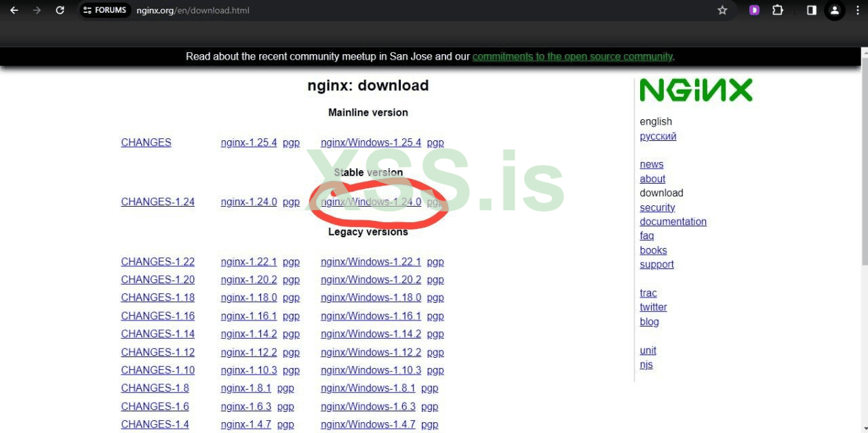Download nginx/Windows-1.24.0 stable
Screen dimensions: 868x433
click(x=371, y=202)
